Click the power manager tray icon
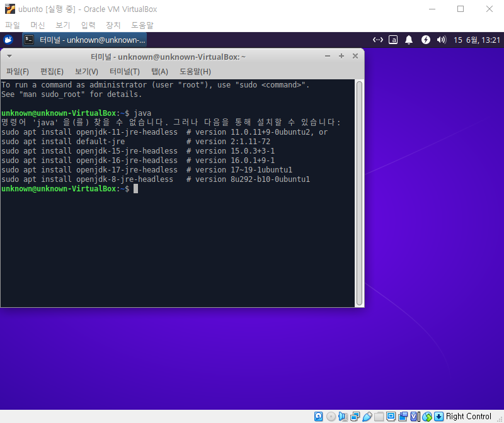504x423 pixels. click(426, 40)
